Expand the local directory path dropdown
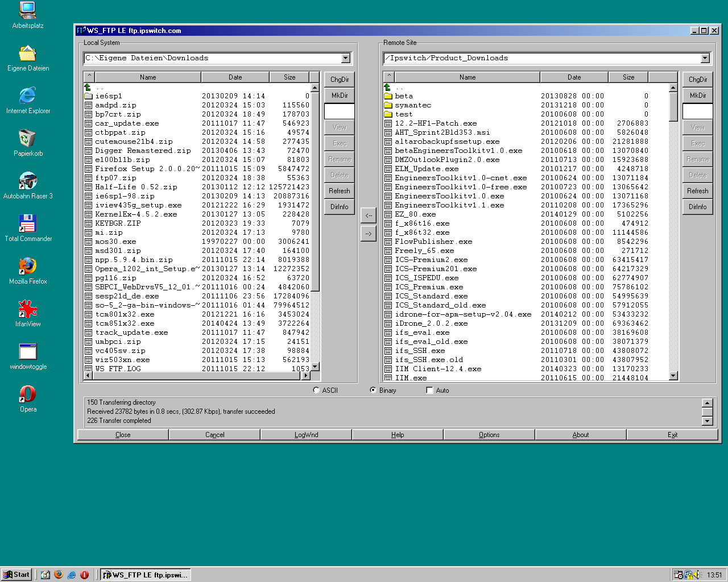Screen dimensions: 728x582 click(346, 58)
